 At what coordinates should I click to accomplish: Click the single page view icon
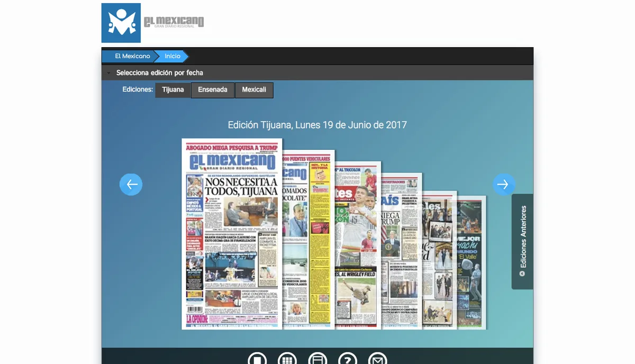[x=257, y=359]
